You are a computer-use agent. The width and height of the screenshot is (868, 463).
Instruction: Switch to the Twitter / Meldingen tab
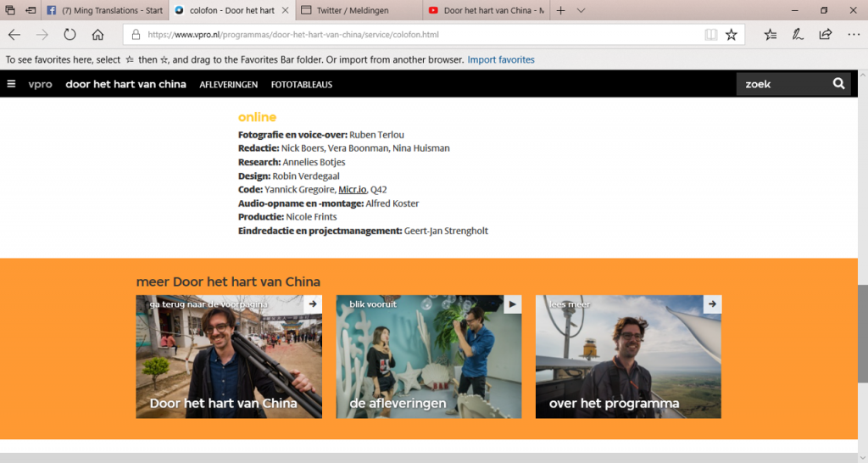[x=359, y=10]
